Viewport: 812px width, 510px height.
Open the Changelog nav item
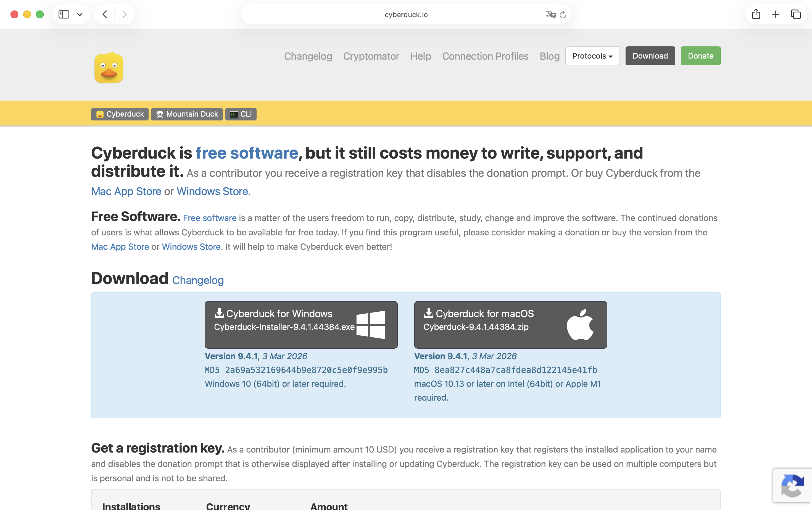pos(308,56)
